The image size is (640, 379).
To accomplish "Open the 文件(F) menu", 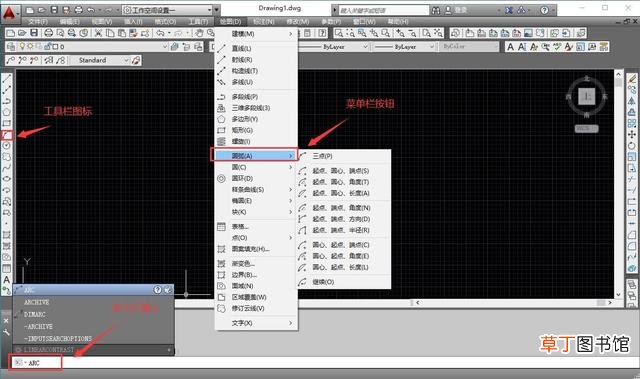I will coord(38,21).
